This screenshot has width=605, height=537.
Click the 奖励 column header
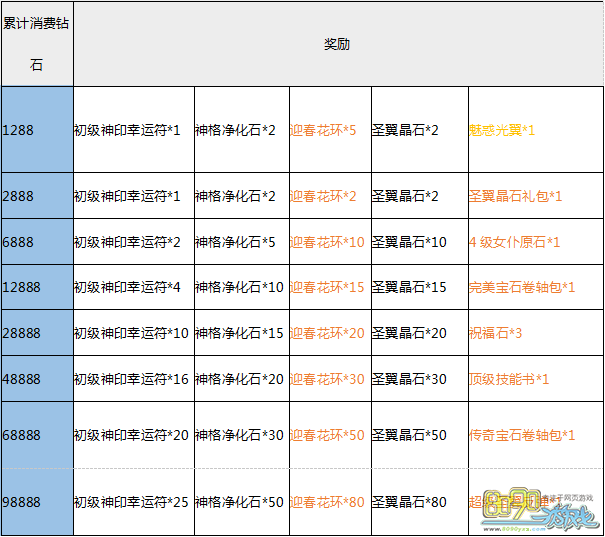337,45
